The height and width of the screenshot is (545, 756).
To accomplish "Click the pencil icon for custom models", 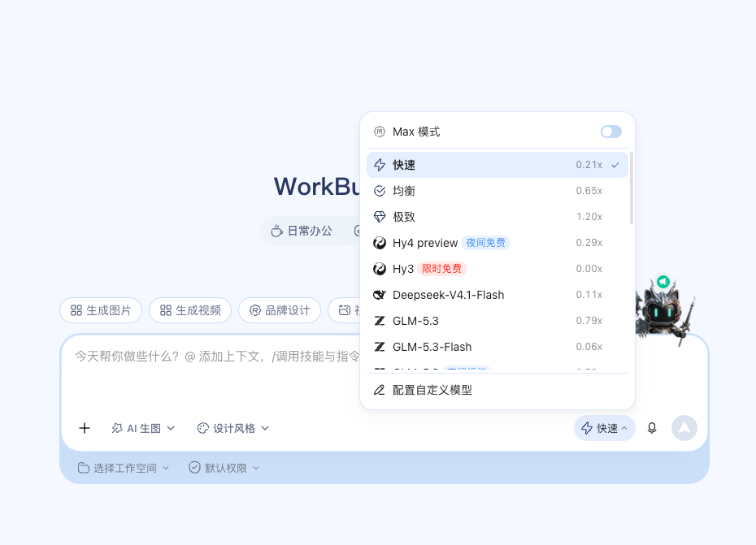I will (x=380, y=390).
